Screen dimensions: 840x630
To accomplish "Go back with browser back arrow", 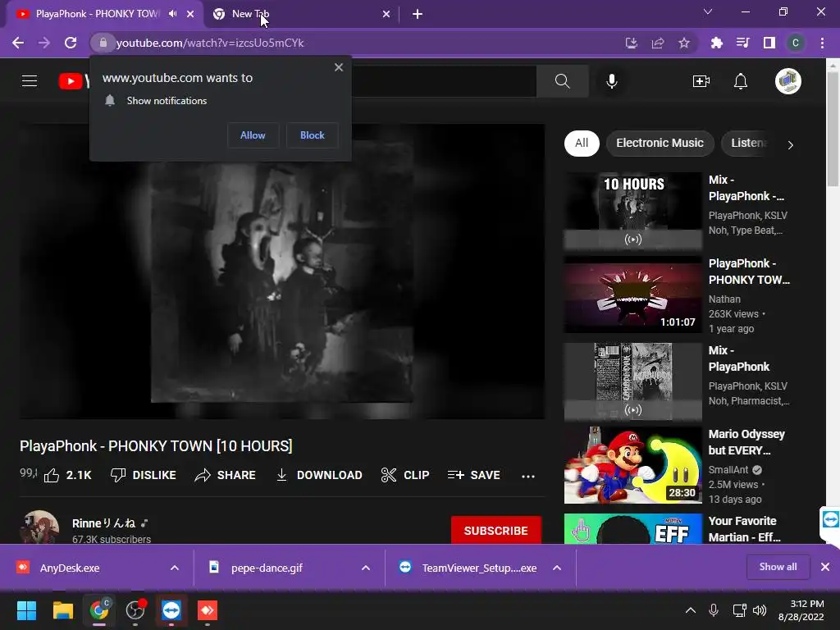I will pyautogui.click(x=18, y=43).
